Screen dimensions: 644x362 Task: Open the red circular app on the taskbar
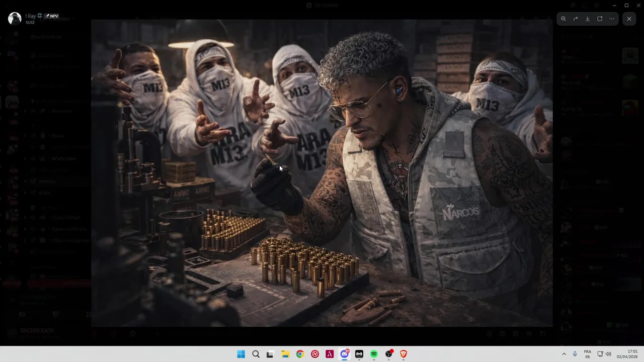pos(315,354)
